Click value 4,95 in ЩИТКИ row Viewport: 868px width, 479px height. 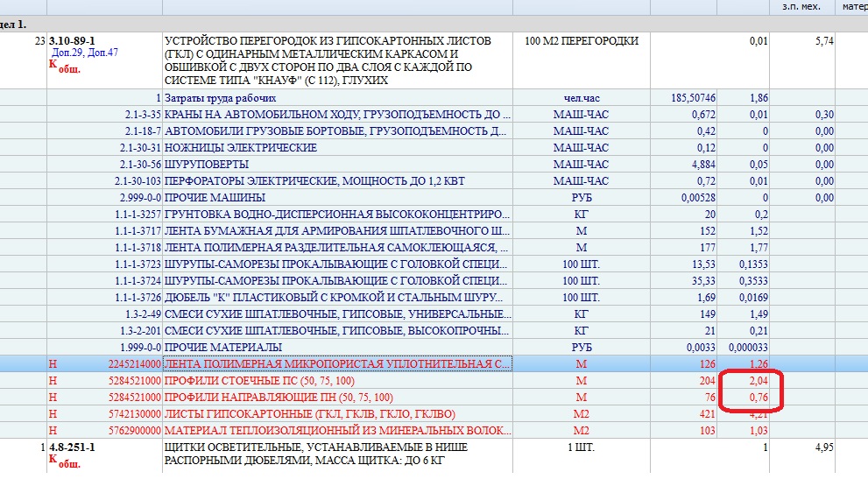pyautogui.click(x=823, y=447)
